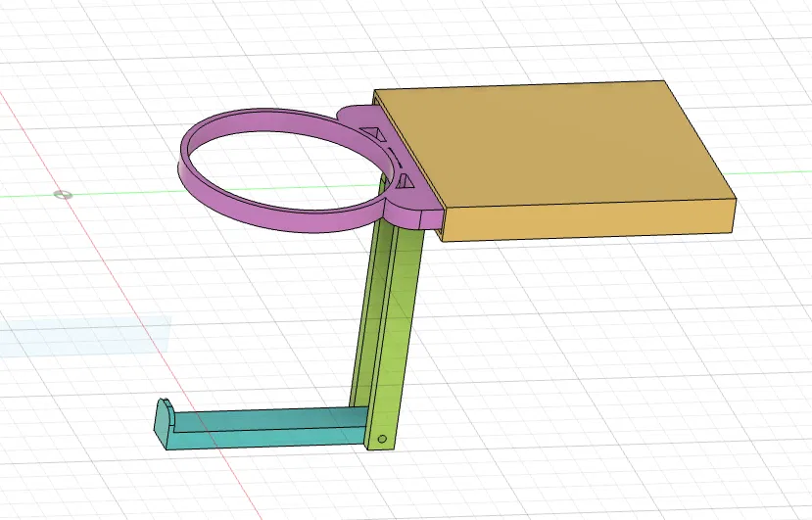812x520 pixels.
Task: Select the upper triangular cutout on purple bracket
Action: click(374, 133)
